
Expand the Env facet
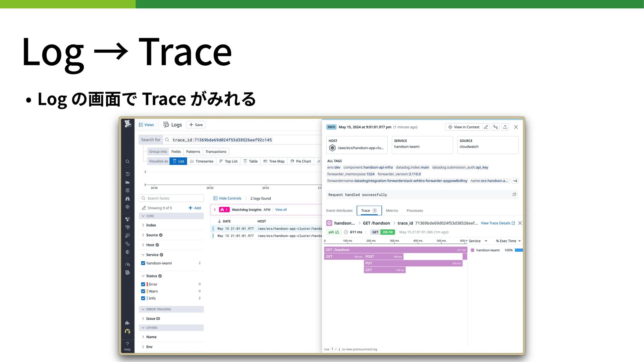tap(147, 347)
